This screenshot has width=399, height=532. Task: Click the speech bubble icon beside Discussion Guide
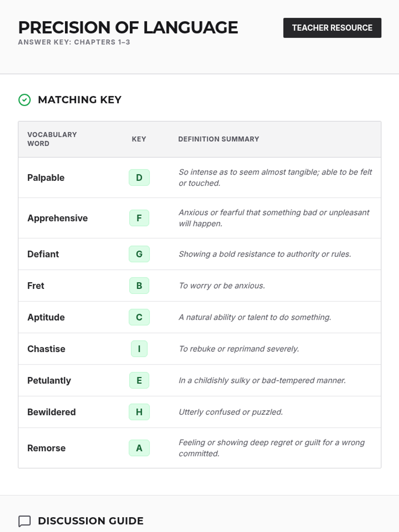25,521
